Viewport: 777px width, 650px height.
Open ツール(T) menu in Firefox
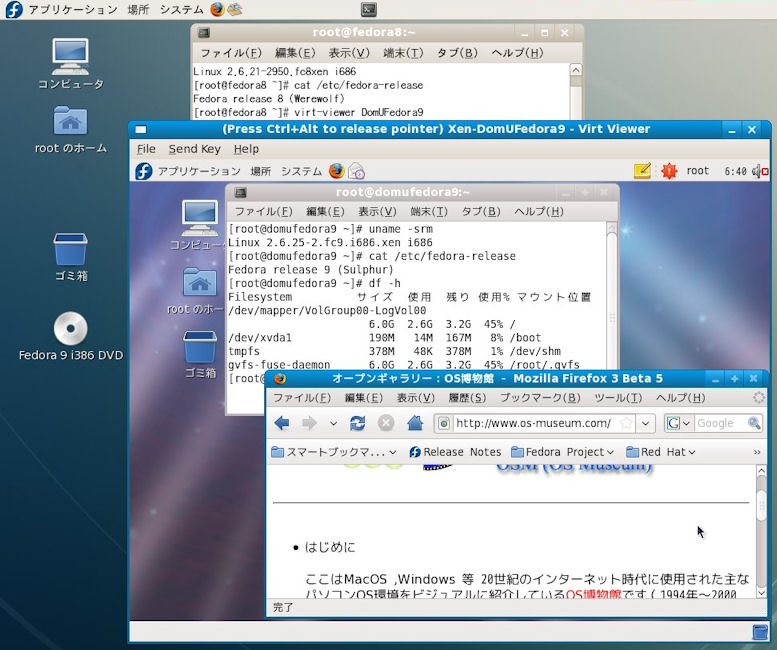(618, 397)
